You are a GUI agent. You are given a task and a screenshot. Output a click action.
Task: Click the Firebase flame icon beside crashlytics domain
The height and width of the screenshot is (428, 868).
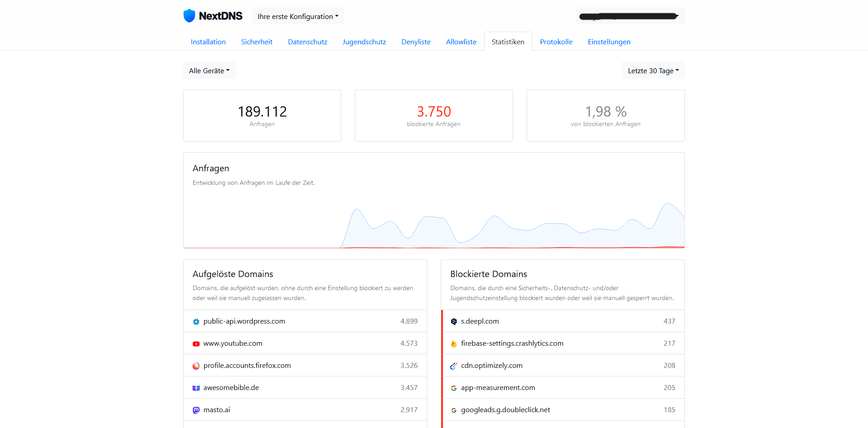[x=454, y=344]
